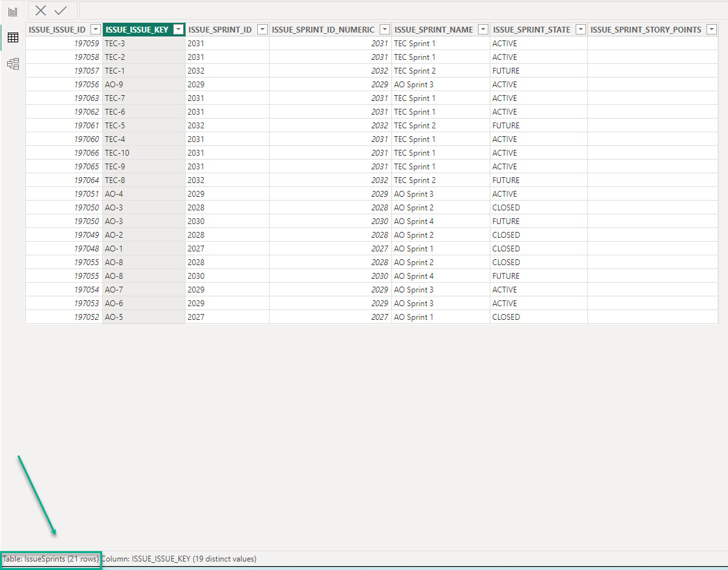728x570 pixels.
Task: Click the IssueSprints row count in status bar
Action: point(51,559)
